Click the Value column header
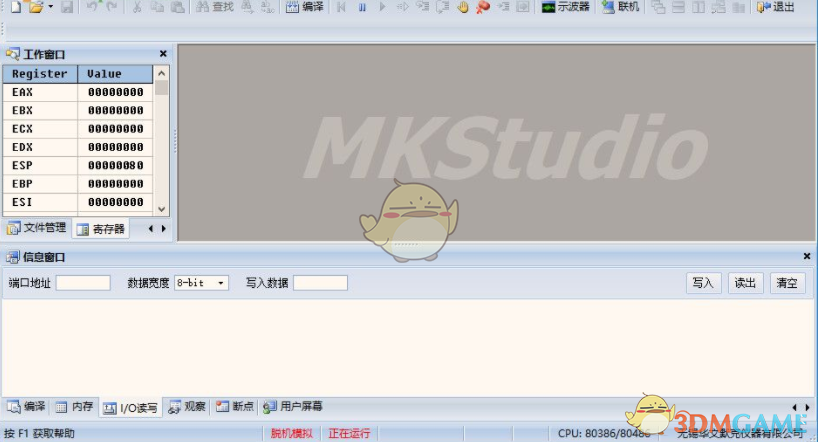This screenshot has height=442, width=818. point(115,74)
